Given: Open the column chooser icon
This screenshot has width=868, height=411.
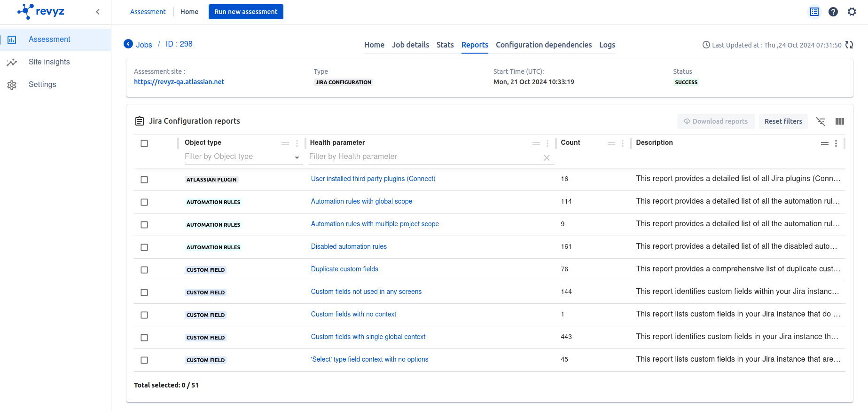Looking at the screenshot, I should tap(840, 121).
